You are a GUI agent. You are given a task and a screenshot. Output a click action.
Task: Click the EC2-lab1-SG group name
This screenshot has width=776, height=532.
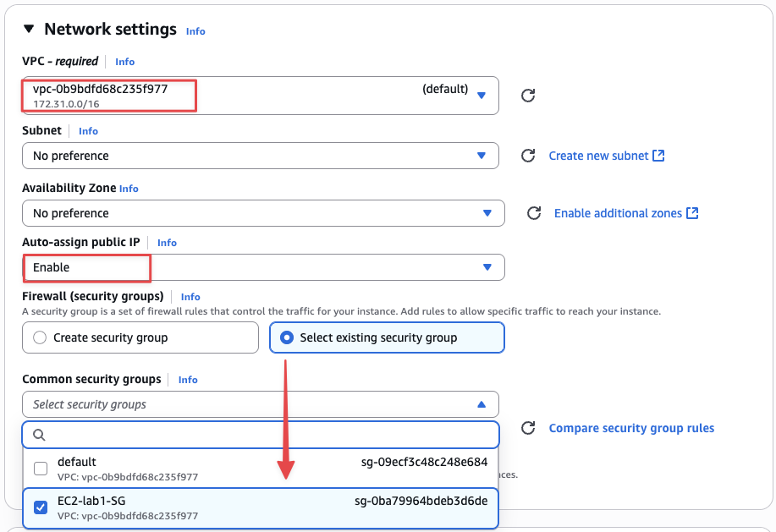91,501
